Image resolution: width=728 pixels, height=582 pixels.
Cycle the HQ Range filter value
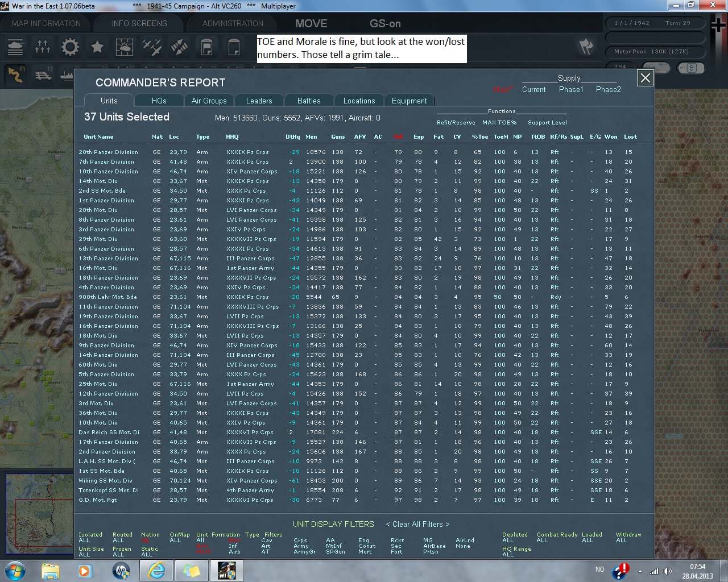tap(508, 555)
